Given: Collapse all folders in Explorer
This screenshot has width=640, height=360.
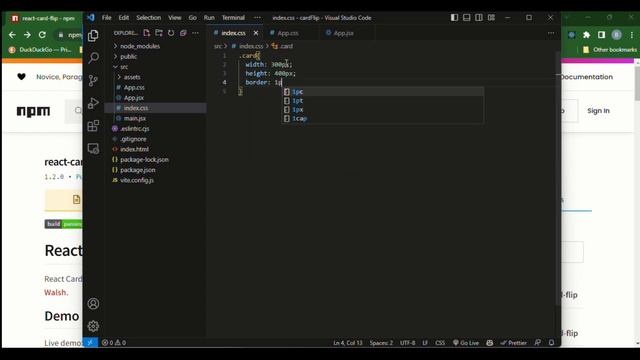Looking at the screenshot, I should pyautogui.click(x=183, y=33).
